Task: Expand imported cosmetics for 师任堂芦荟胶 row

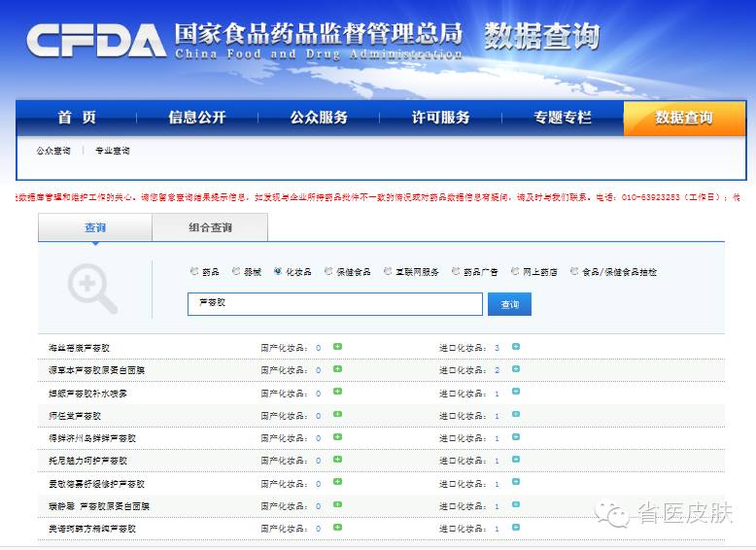Action: [x=516, y=414]
